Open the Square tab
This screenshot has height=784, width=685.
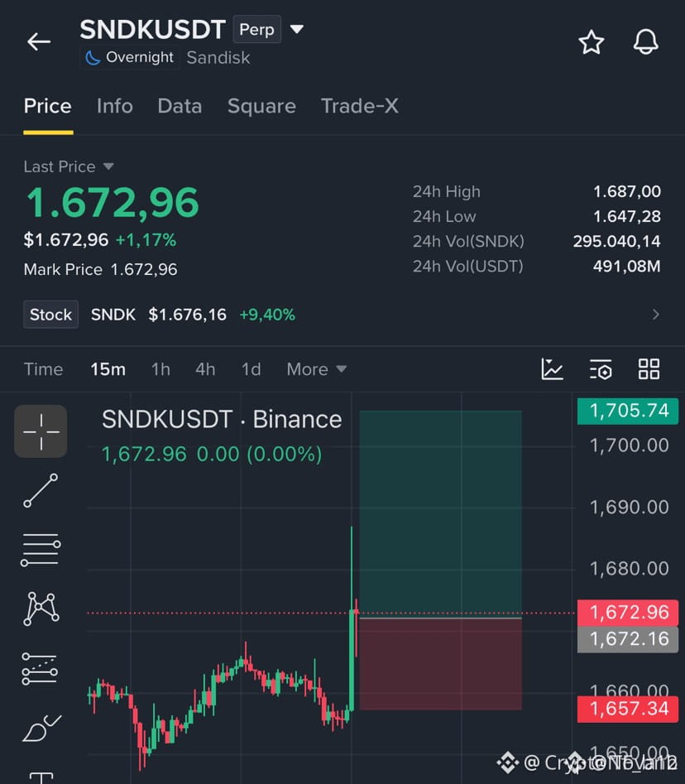click(x=261, y=106)
